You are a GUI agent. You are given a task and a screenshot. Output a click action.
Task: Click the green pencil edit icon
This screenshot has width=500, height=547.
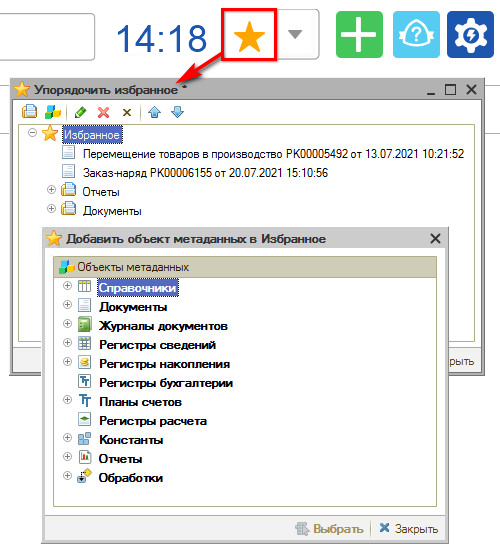tap(81, 112)
